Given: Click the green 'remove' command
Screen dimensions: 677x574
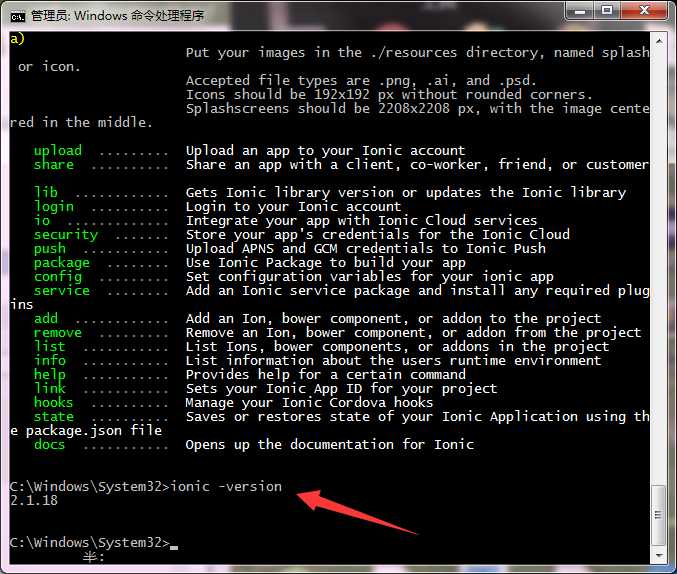Looking at the screenshot, I should tap(58, 333).
